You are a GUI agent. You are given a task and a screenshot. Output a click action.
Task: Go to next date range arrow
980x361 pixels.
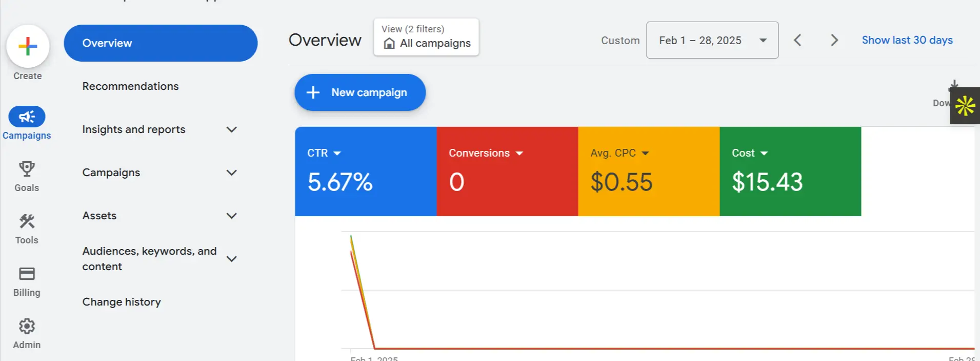pos(834,40)
